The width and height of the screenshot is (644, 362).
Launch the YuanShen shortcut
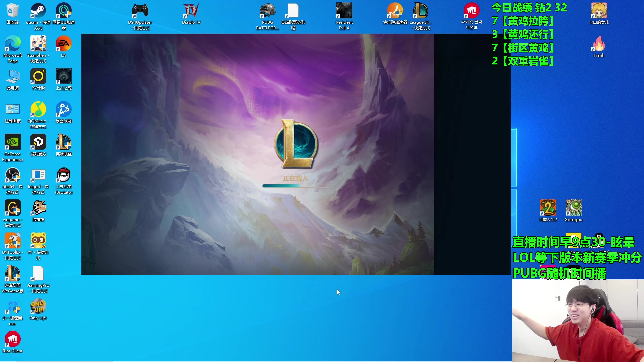pyautogui.click(x=38, y=49)
